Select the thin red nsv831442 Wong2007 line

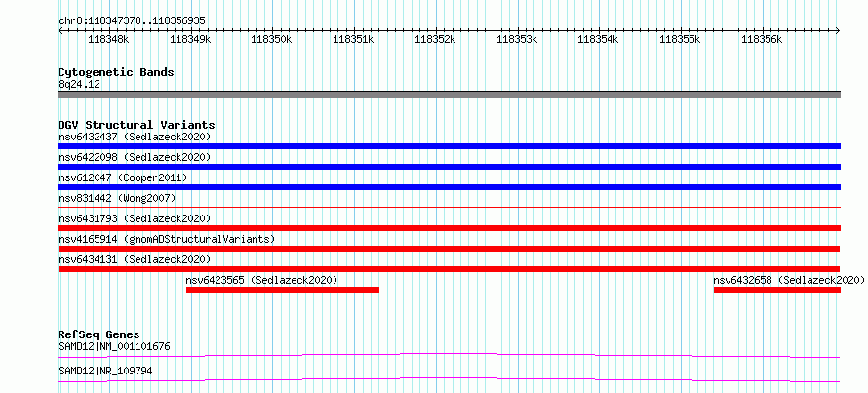pyautogui.click(x=449, y=208)
